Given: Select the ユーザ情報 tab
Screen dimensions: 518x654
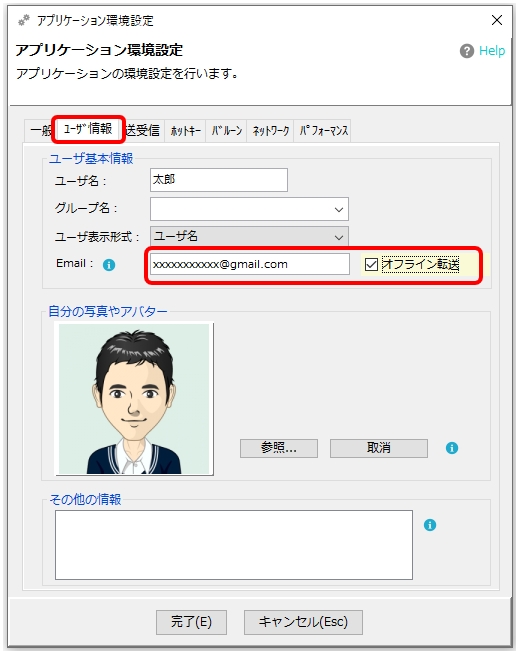Looking at the screenshot, I should [x=88, y=129].
